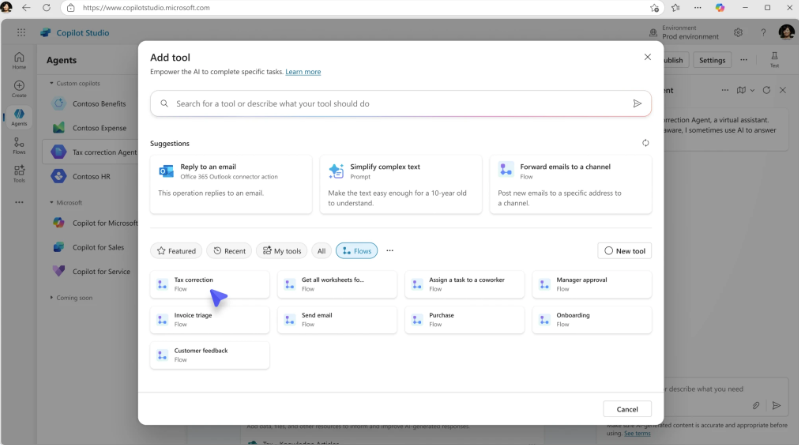799x445 pixels.
Task: Send the message in test chat
Action: pos(777,405)
